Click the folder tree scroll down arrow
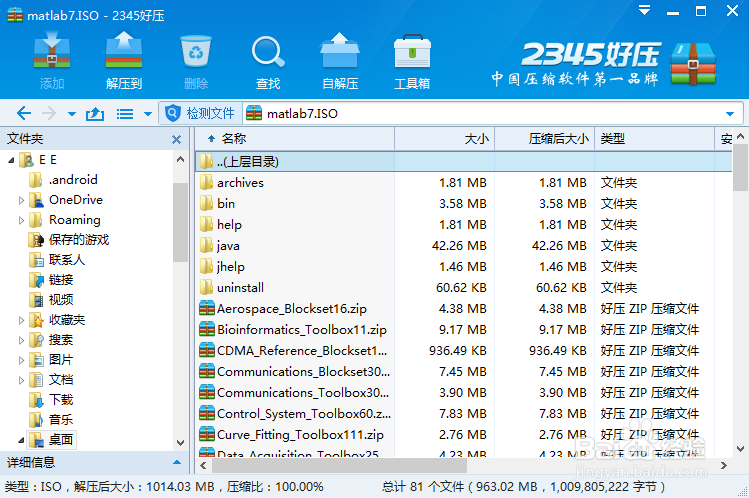 pyautogui.click(x=181, y=443)
